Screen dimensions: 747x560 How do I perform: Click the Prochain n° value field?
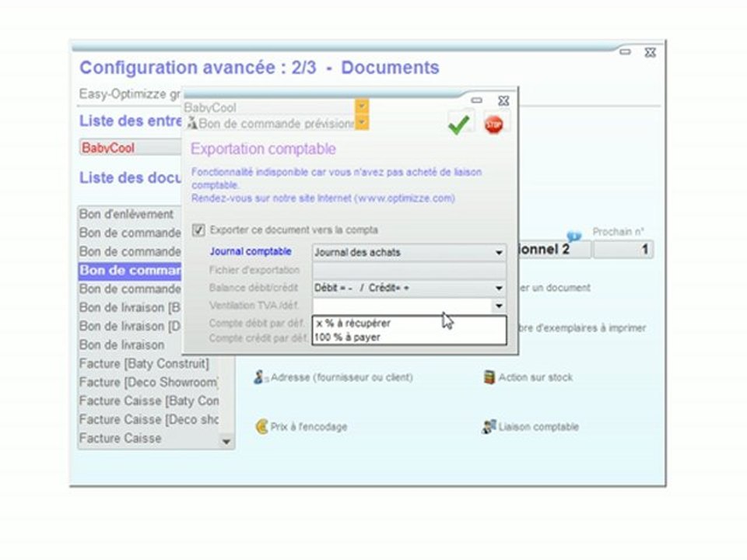[623, 249]
